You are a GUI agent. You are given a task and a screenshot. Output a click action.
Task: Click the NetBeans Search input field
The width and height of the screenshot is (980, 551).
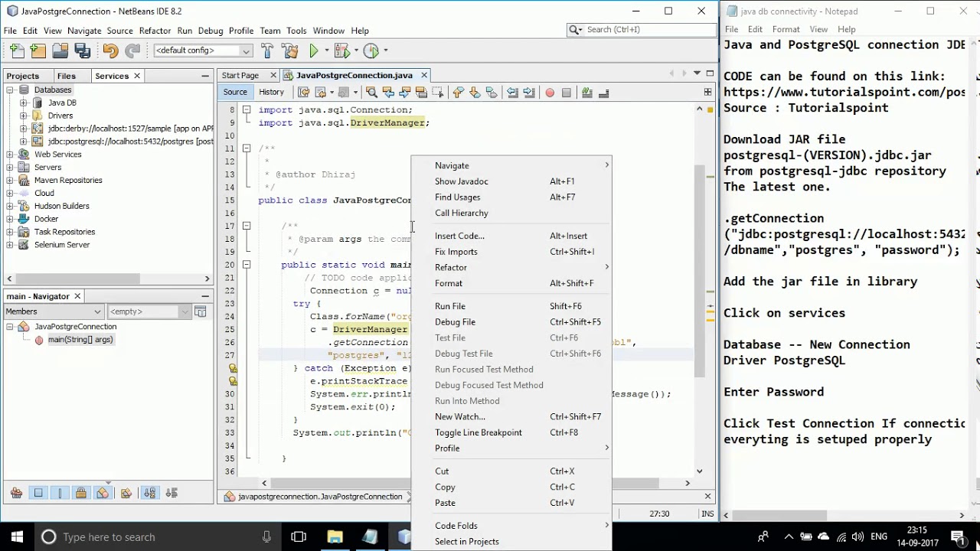(649, 29)
